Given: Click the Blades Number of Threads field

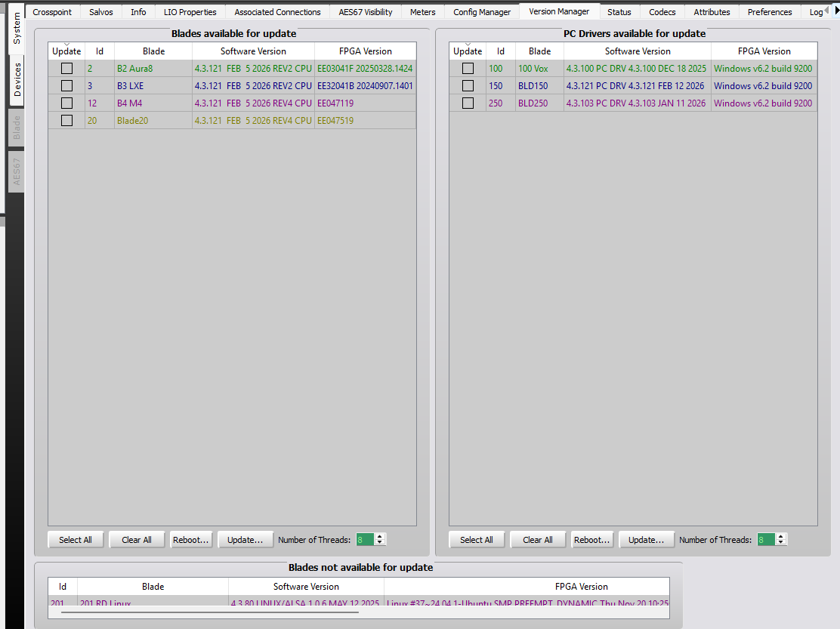Looking at the screenshot, I should point(365,540).
